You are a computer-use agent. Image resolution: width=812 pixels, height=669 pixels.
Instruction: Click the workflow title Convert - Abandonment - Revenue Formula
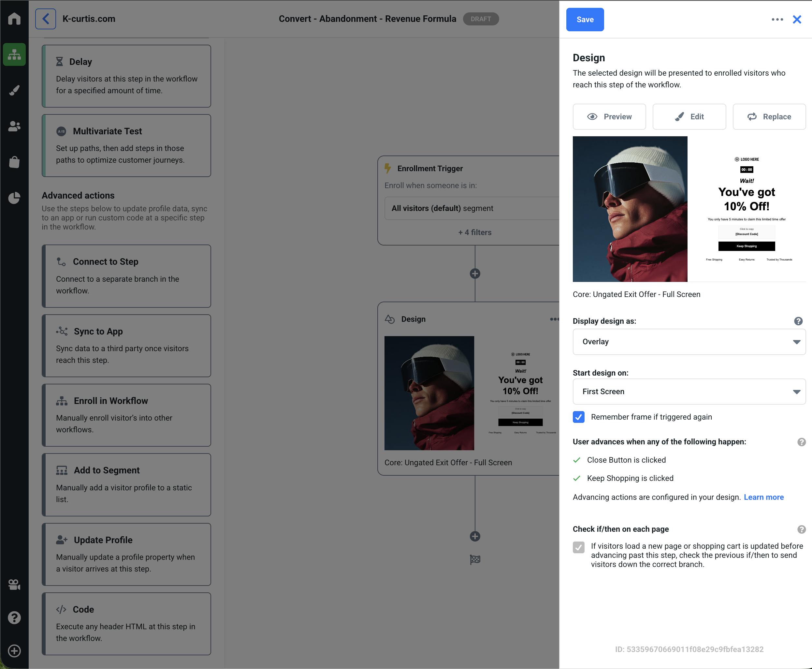367,19
